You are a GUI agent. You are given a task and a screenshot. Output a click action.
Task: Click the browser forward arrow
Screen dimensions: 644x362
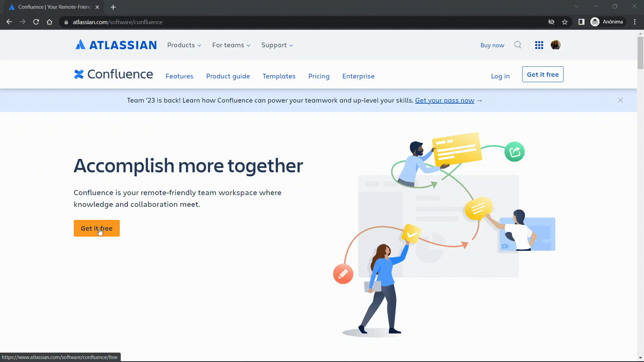(x=22, y=22)
